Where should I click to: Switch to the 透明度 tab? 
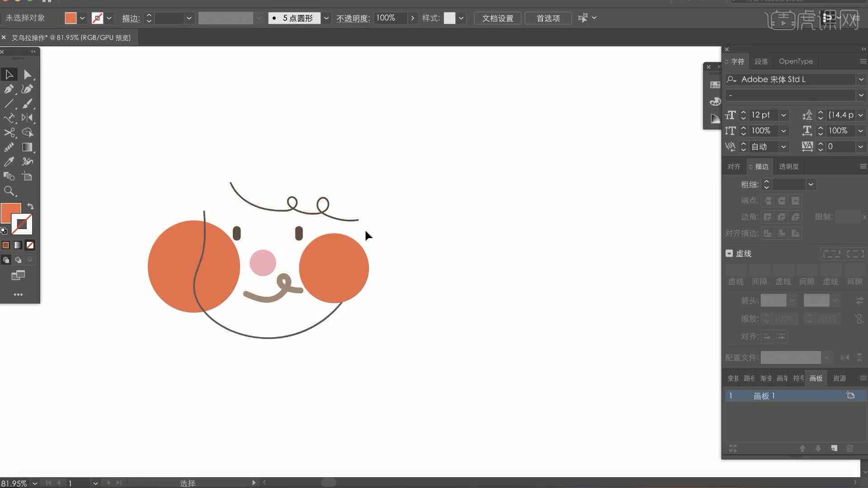click(x=789, y=167)
